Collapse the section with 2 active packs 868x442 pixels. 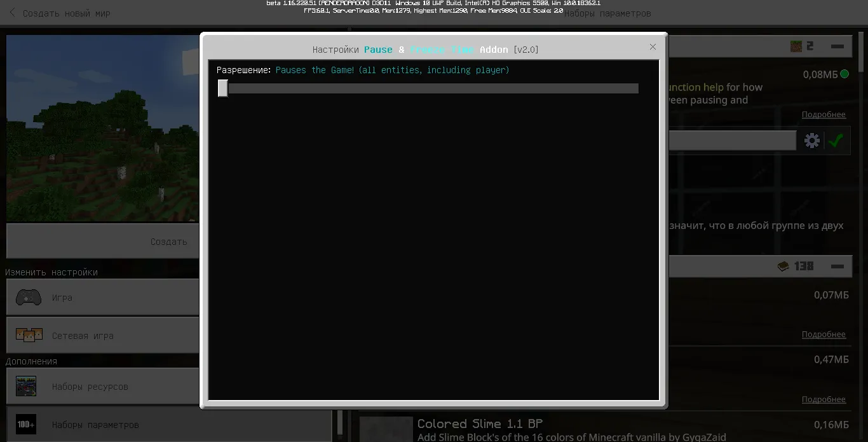[x=837, y=46]
